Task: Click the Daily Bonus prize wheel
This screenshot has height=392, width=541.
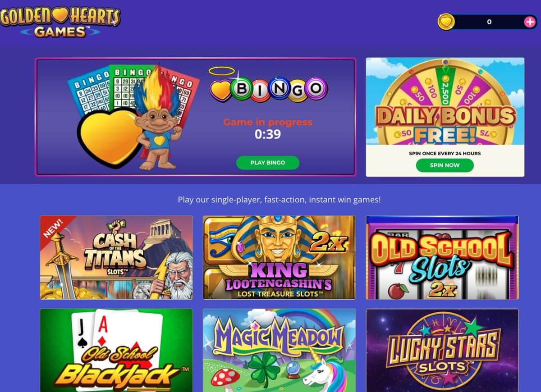Action: point(445,101)
